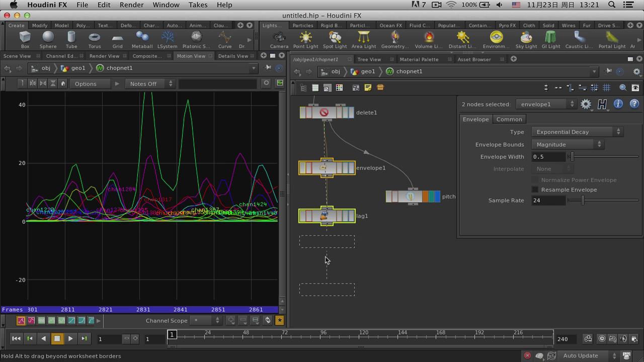Toggle the favorites star in Channel Scope
This screenshot has height=362, width=644.
coord(280,320)
